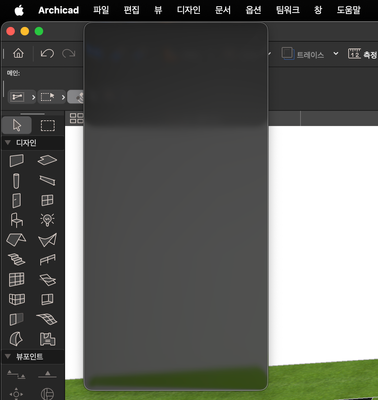Collapse the 뷰포인트 toolbox section

pos(8,356)
